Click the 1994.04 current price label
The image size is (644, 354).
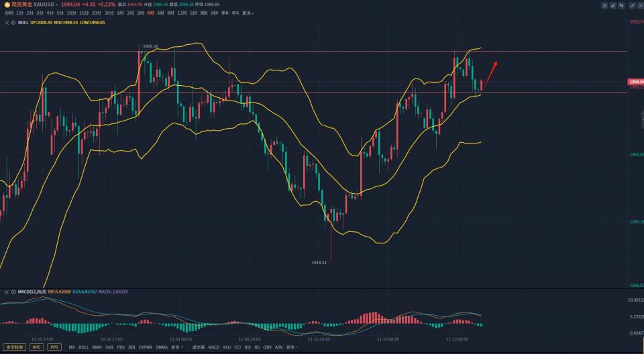[x=635, y=82]
